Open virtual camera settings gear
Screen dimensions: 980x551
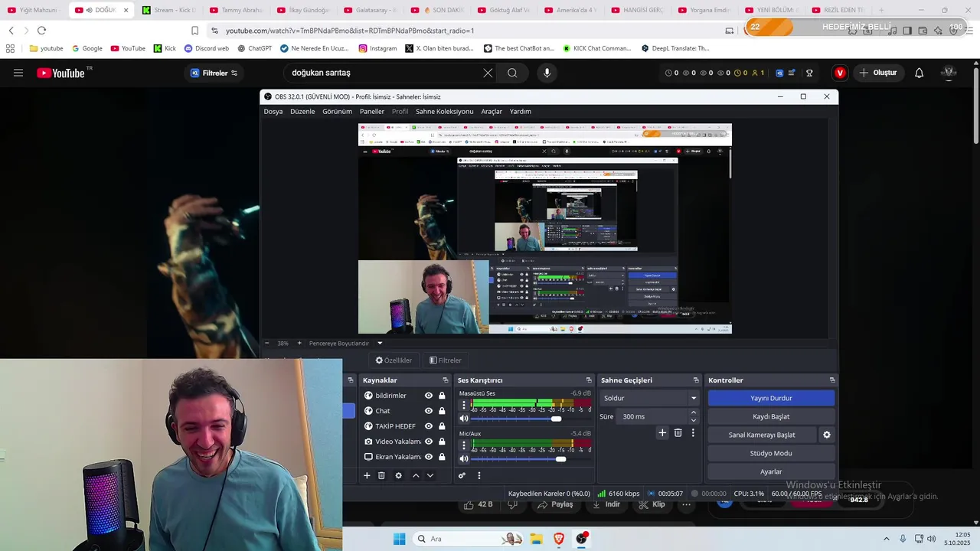(826, 435)
